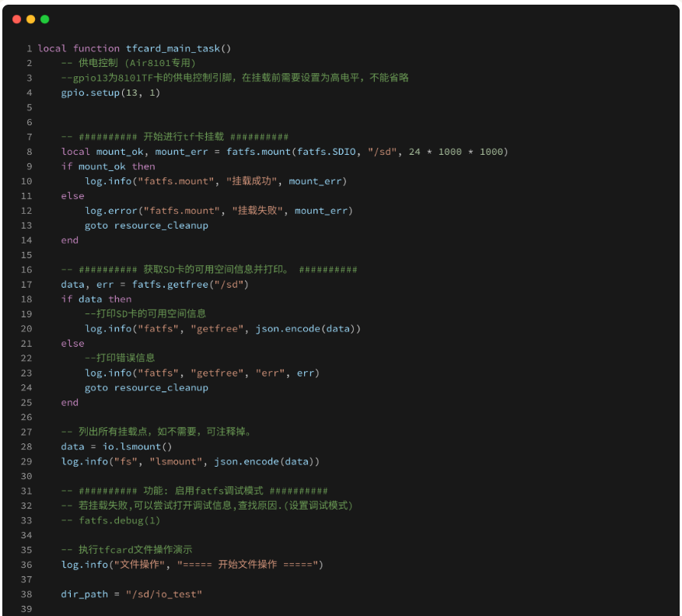Viewport: 682px width, 616px height.
Task: Place cursor on "data = io.lsmount()"
Action: [x=117, y=446]
